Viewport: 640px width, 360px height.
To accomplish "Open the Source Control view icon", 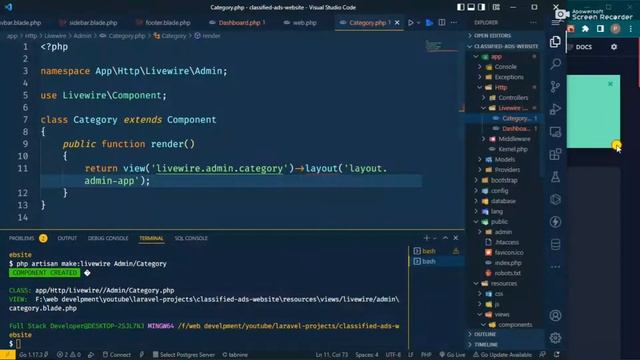I will pos(555,87).
